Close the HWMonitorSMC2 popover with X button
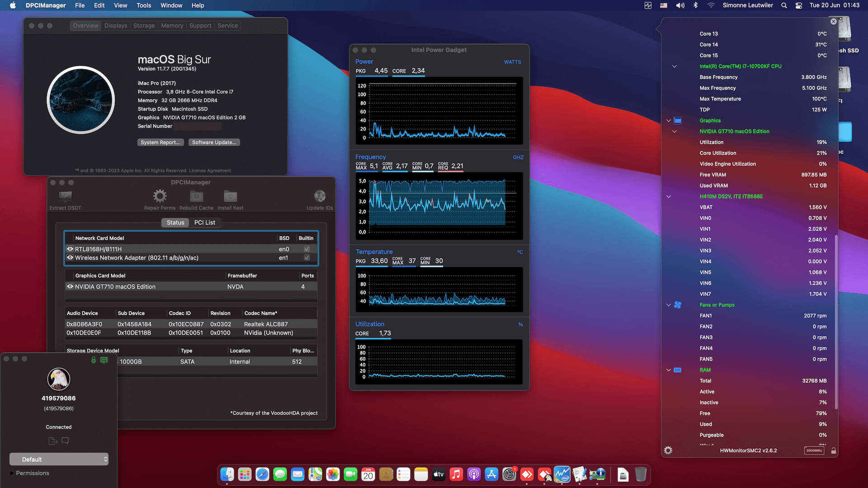The height and width of the screenshot is (488, 868). [833, 21]
